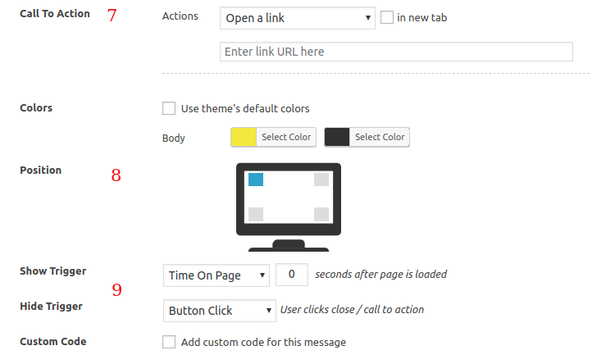Select the top-right position square
Viewport: 606px width, 364px height.
coord(321,180)
